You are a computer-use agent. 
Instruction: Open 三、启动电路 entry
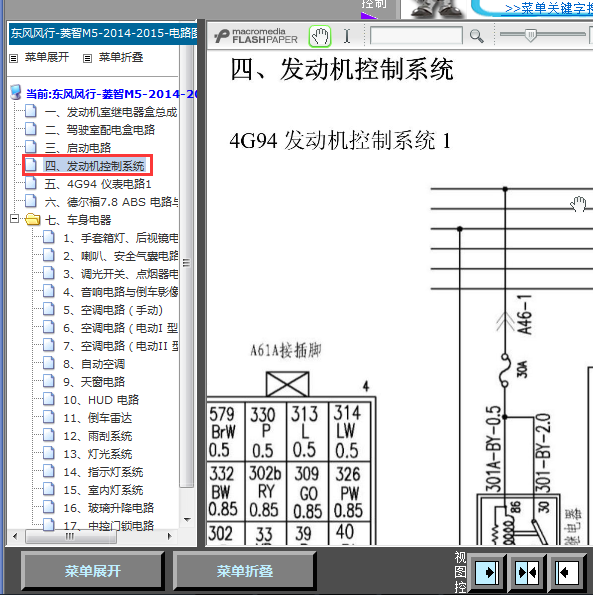78,148
